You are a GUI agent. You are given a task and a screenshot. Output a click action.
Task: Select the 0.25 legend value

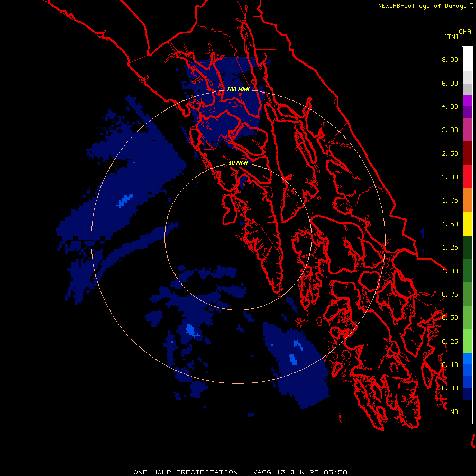[450, 342]
